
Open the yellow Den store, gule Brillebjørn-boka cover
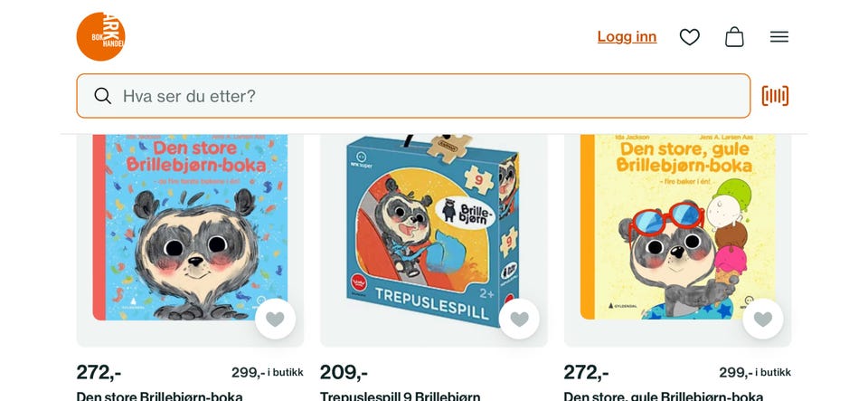[677, 226]
